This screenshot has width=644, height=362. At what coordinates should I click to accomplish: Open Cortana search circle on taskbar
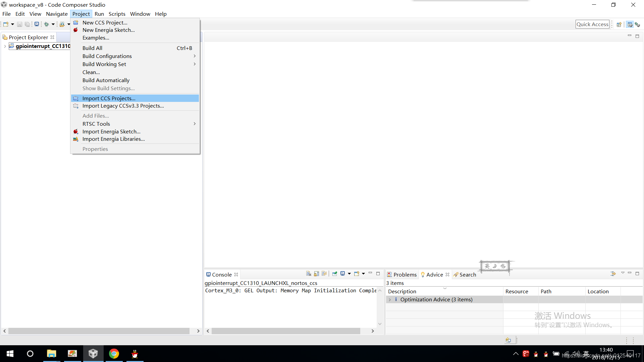30,354
